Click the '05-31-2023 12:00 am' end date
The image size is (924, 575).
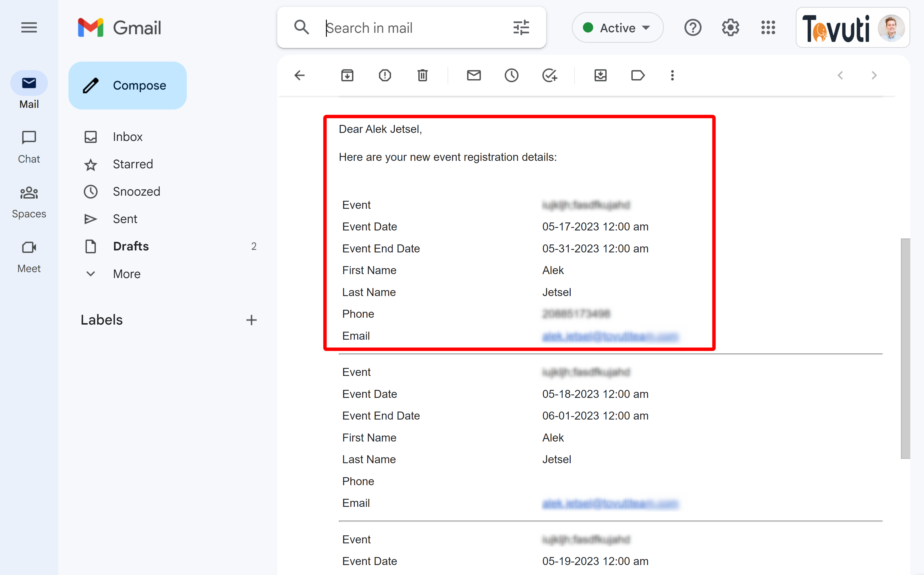coord(595,249)
